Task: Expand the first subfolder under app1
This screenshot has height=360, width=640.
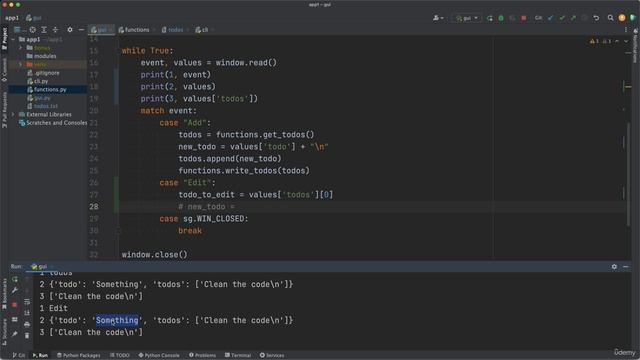Action: 20,48
